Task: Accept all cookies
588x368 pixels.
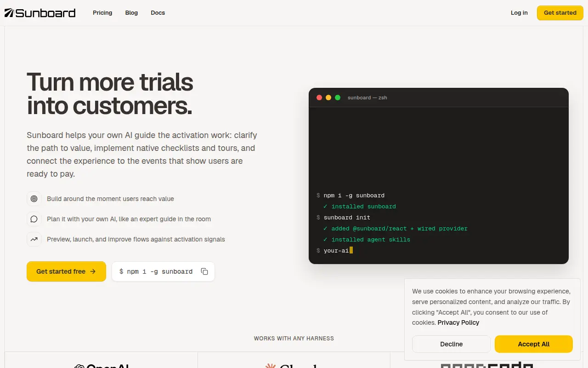Action: [534, 344]
